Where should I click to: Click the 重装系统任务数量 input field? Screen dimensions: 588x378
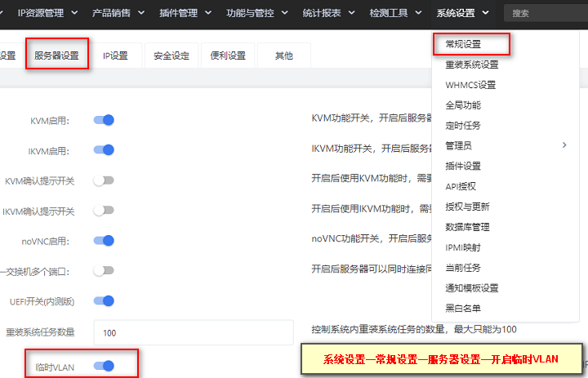[x=194, y=332]
